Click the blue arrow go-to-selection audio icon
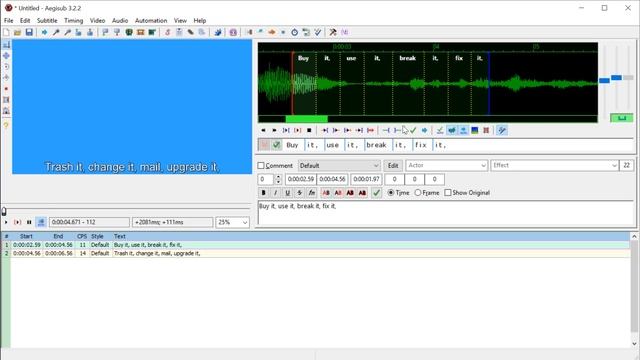 point(424,130)
